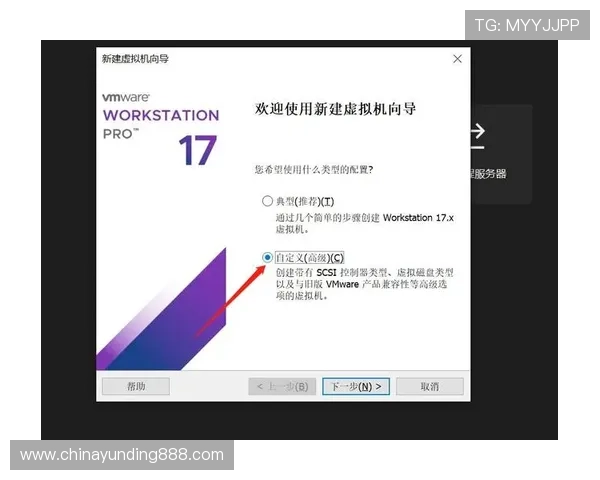The height and width of the screenshot is (480, 600).
Task: Click the 下一步(N) button
Action: tap(356, 387)
